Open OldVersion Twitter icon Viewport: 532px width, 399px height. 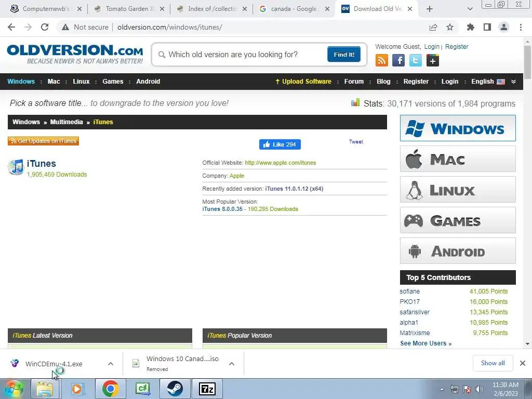[x=416, y=61]
